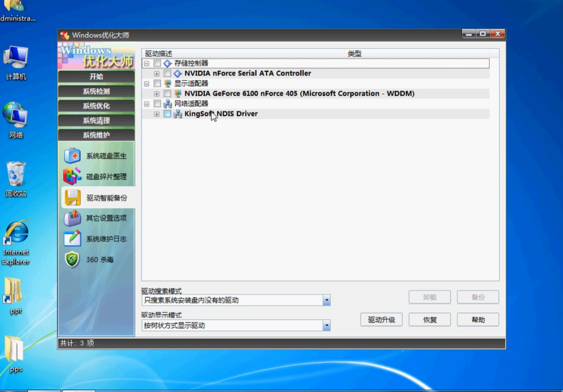Tick the 显示适配器 checkbox
The height and width of the screenshot is (392, 563).
158,84
